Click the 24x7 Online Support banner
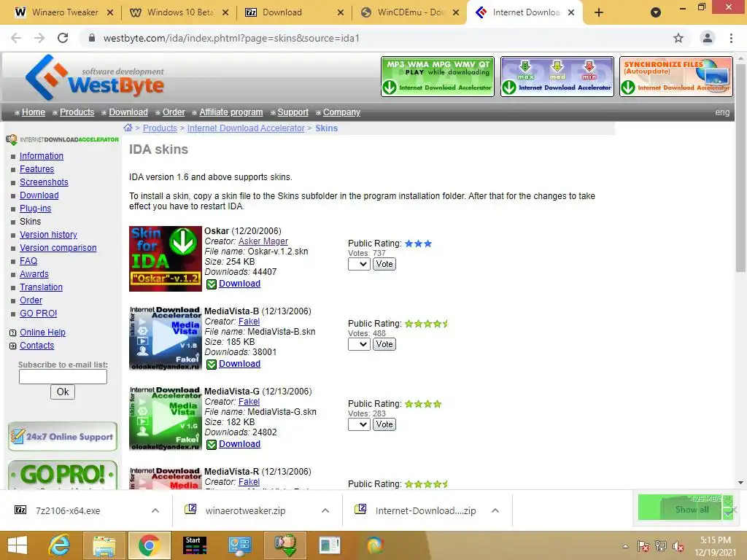 pyautogui.click(x=63, y=437)
